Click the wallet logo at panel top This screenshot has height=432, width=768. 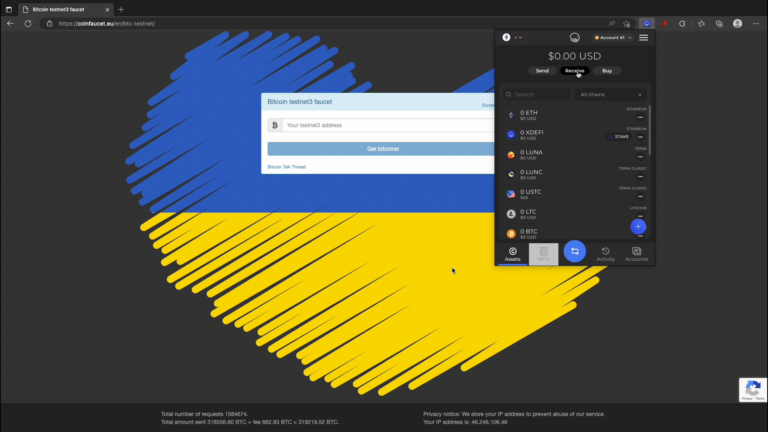[575, 38]
